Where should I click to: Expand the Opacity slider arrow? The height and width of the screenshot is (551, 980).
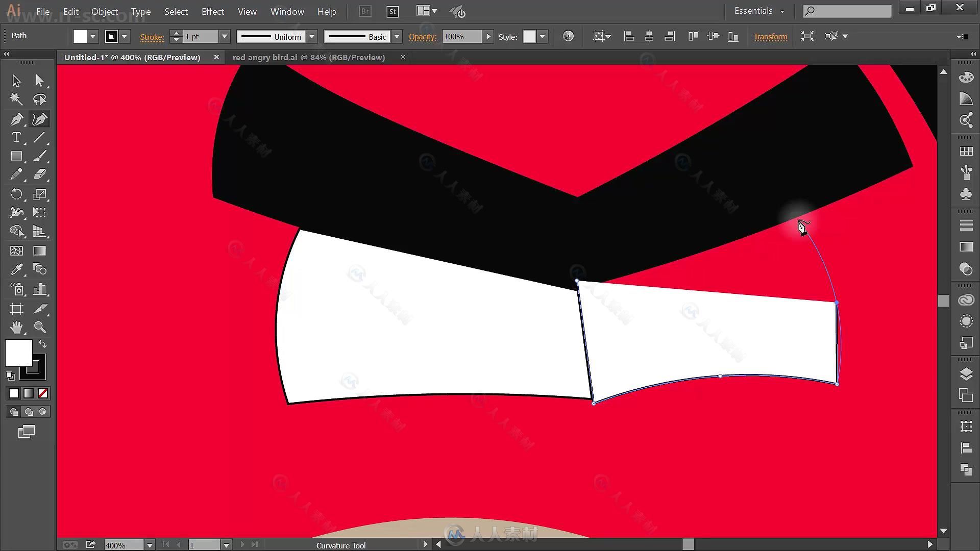tap(488, 37)
